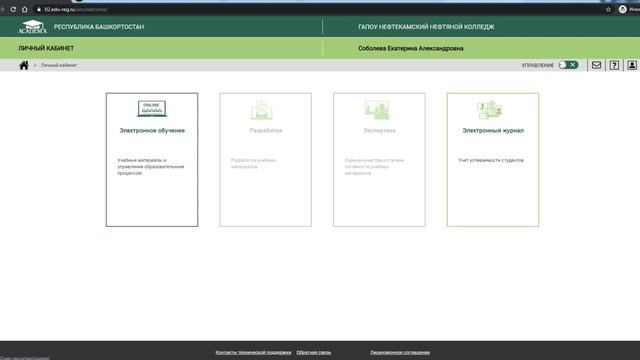Image resolution: width=640 pixels, height=360 pixels.
Task: Open the Лицензионное соглашение footer link
Action: [400, 352]
